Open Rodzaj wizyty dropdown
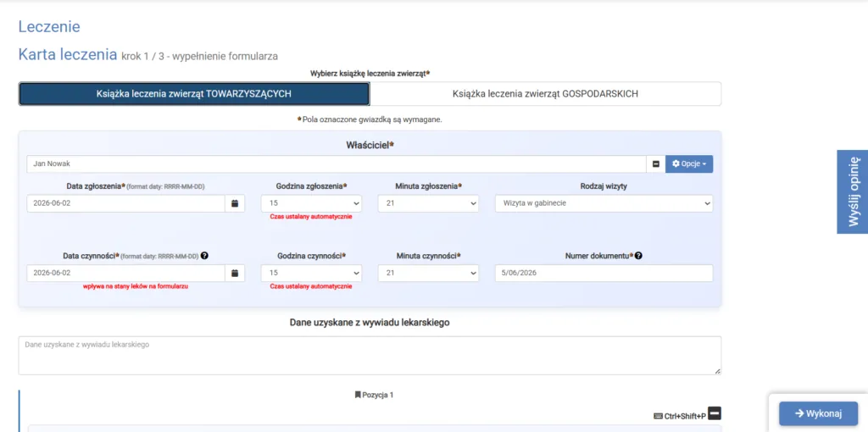The image size is (868, 432). pos(604,203)
